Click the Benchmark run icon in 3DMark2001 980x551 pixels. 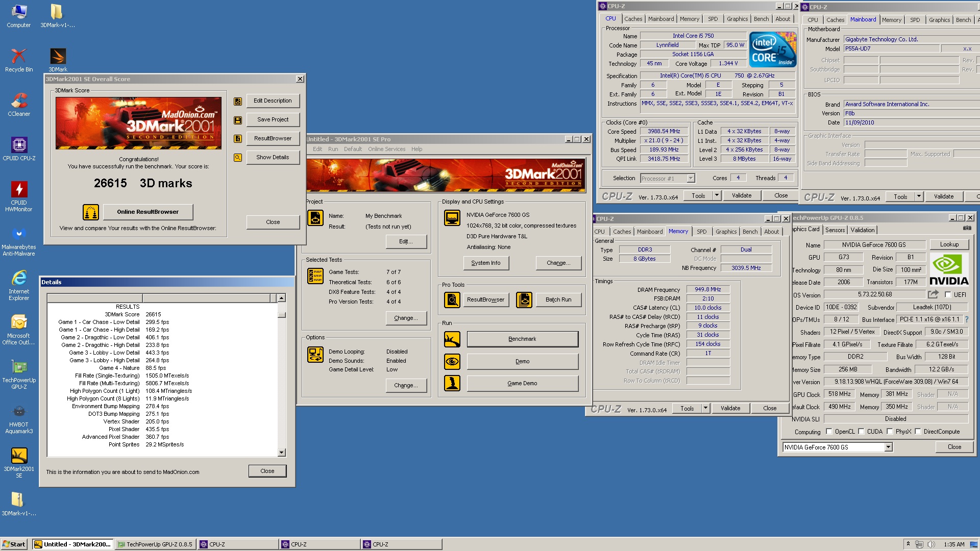pos(452,339)
